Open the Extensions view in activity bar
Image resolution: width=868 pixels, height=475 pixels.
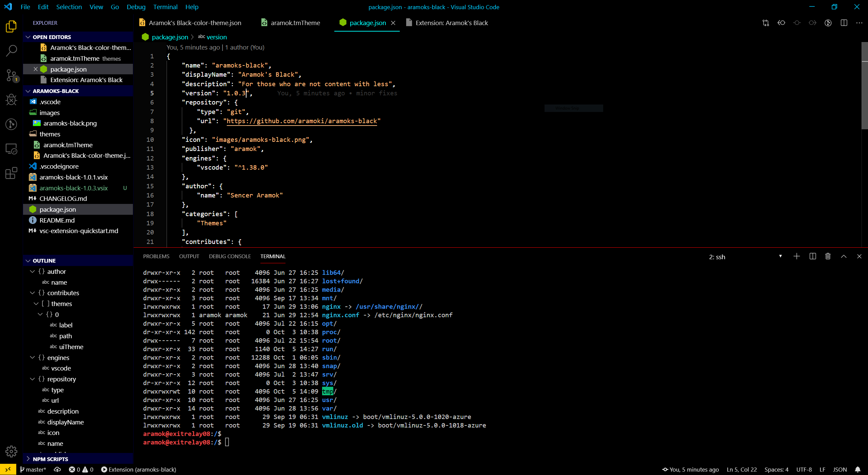[11, 173]
